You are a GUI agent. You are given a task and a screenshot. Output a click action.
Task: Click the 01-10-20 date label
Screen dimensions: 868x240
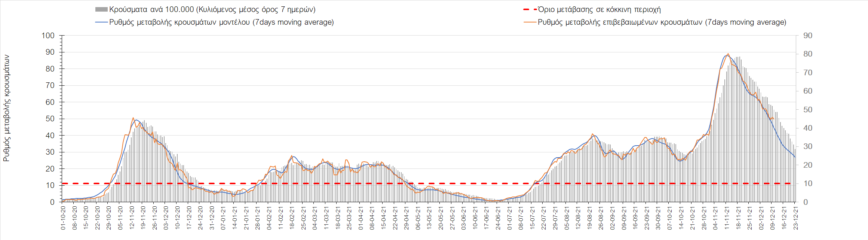click(x=63, y=218)
